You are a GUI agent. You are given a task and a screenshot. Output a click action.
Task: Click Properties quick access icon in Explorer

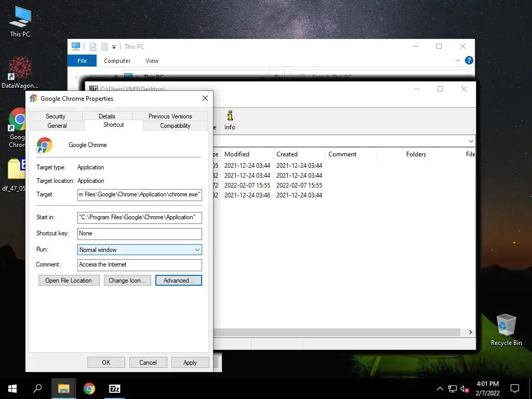coord(93,46)
